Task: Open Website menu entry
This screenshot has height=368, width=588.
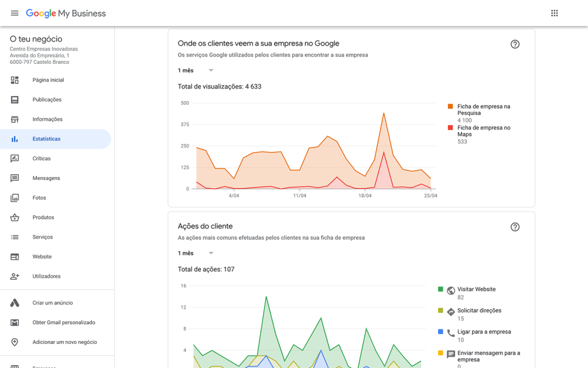Action: 42,256
